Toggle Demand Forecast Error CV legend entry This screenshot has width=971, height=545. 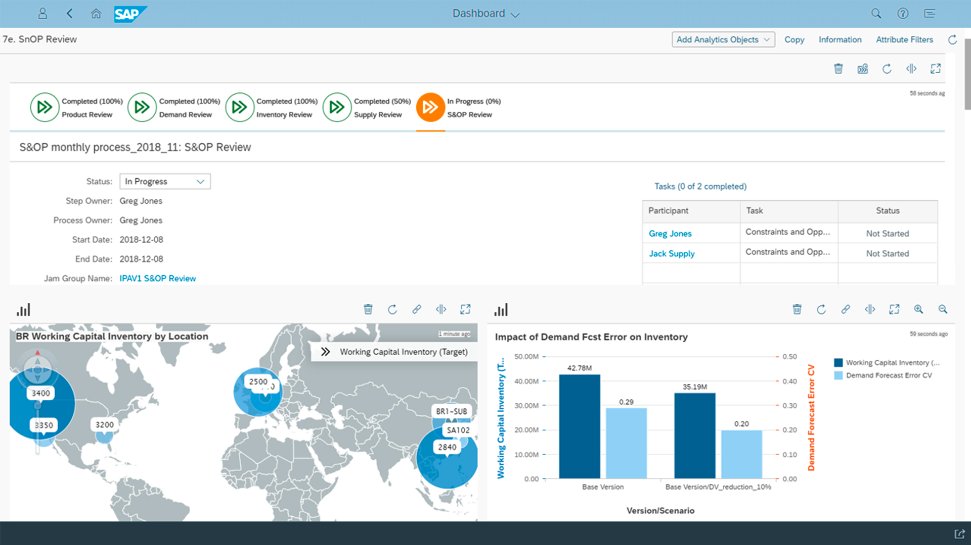(883, 375)
